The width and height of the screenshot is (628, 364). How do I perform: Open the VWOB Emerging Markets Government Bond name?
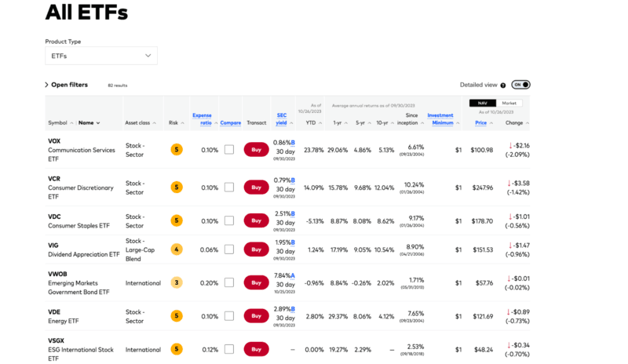tap(78, 288)
